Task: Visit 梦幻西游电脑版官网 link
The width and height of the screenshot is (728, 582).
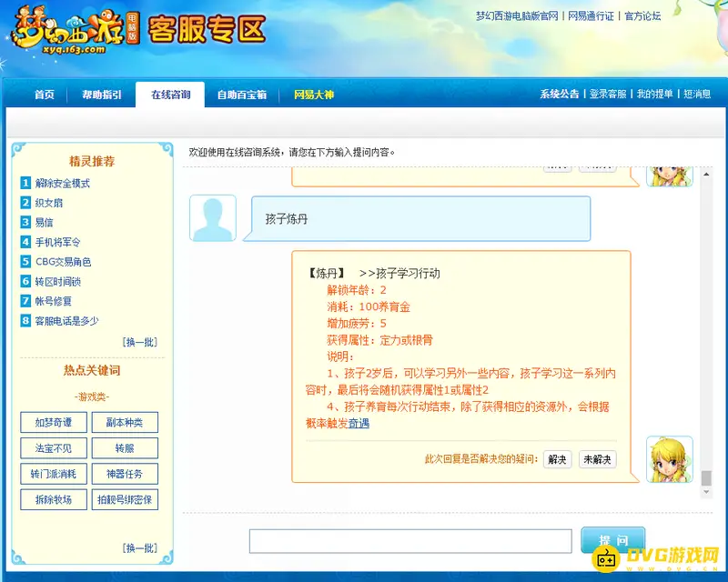Action: (x=517, y=15)
